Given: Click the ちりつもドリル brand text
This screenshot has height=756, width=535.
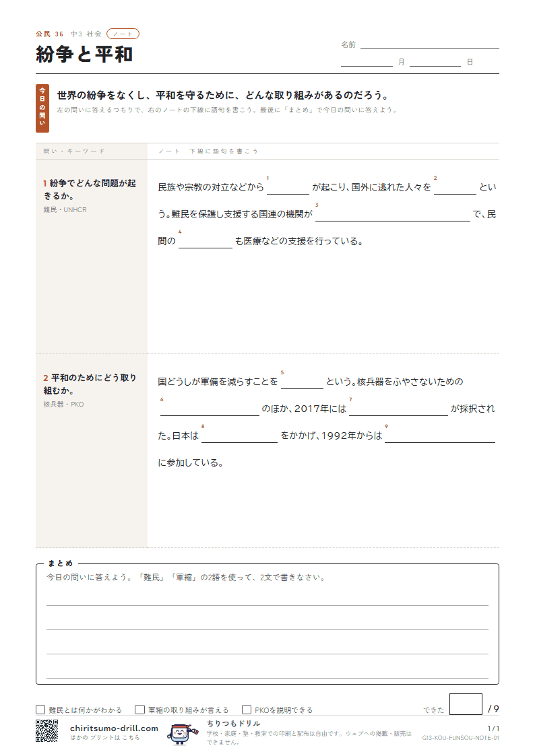Looking at the screenshot, I should [234, 724].
